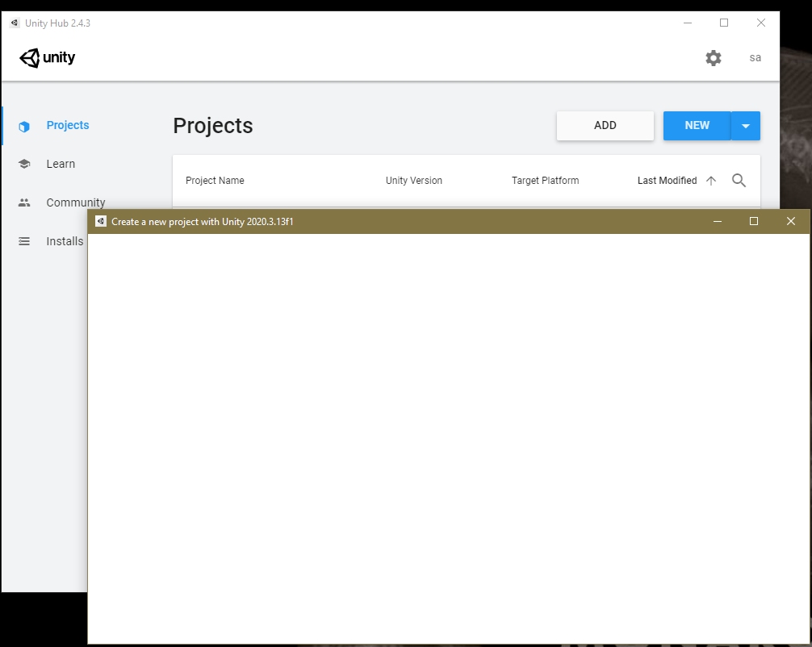The height and width of the screenshot is (647, 812).
Task: Click the NEW project button
Action: tap(697, 125)
